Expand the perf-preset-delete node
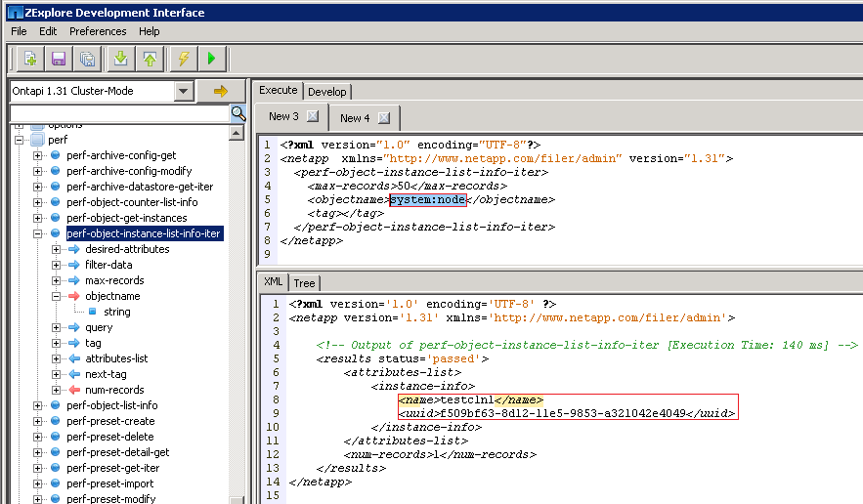Image resolution: width=863 pixels, height=504 pixels. pos(37,437)
